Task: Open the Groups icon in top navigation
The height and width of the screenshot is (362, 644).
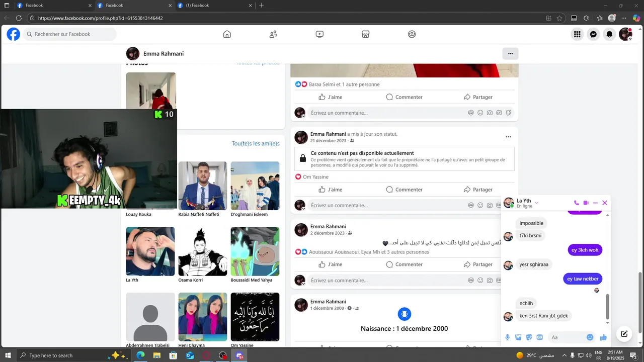Action: coord(412,34)
